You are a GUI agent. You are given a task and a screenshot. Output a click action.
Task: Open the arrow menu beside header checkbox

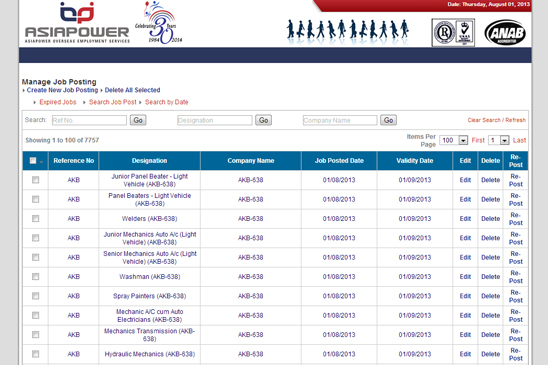(42, 162)
